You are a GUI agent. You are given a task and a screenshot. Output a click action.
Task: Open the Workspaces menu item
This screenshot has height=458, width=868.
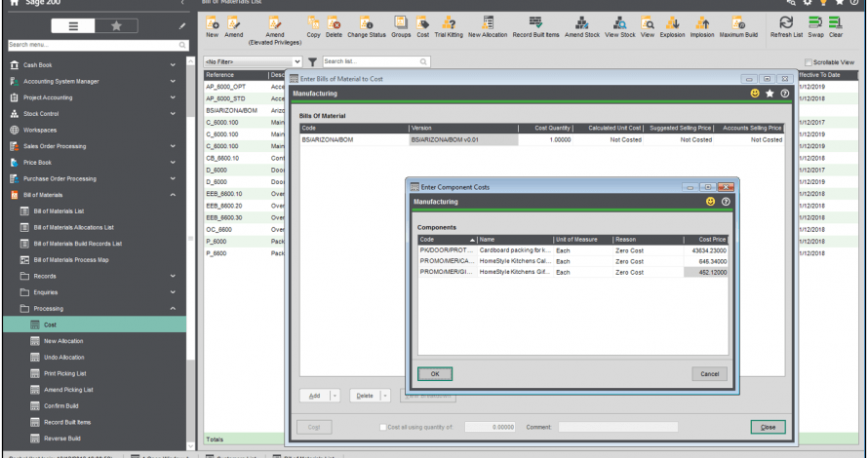[x=40, y=130]
